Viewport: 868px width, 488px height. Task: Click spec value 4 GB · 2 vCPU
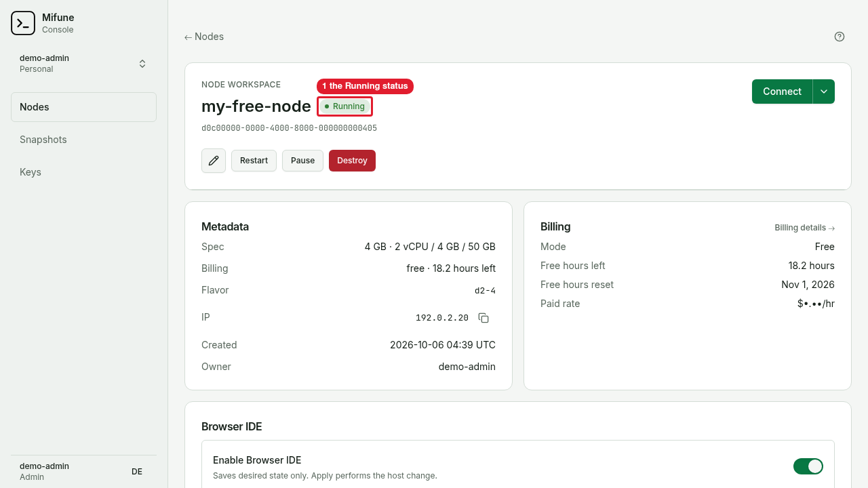[x=430, y=247]
